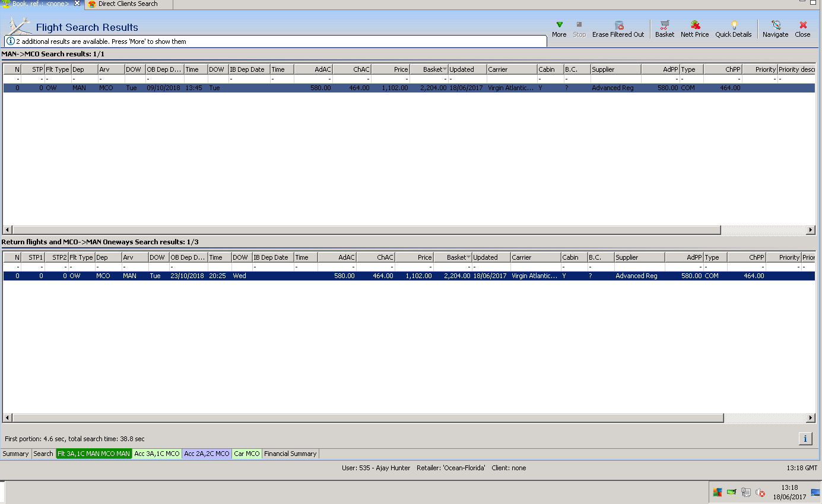Click the '13:18 GMT' status bar time
Screen dimensions: 822x504
click(x=802, y=468)
